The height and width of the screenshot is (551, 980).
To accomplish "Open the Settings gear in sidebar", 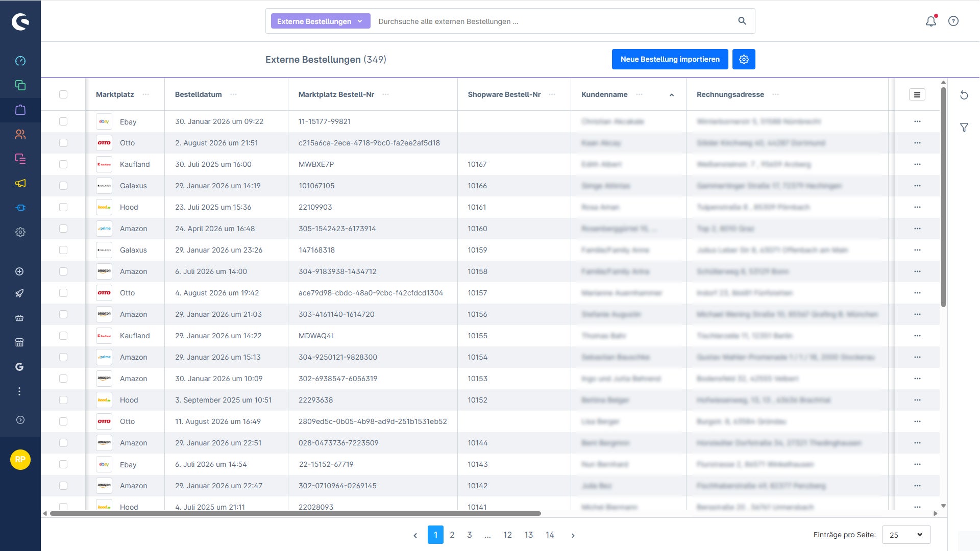I will point(20,232).
